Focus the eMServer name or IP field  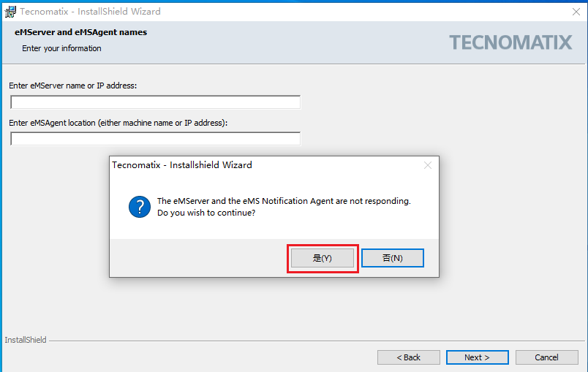coord(155,102)
